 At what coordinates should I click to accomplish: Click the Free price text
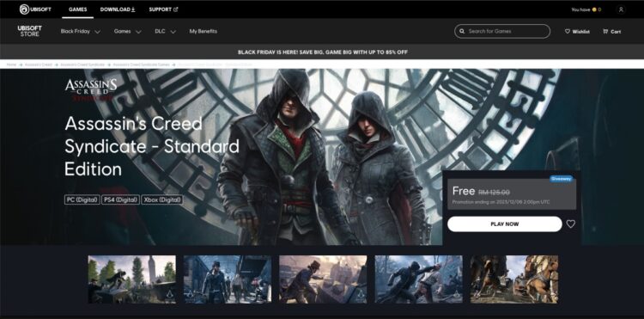point(464,191)
